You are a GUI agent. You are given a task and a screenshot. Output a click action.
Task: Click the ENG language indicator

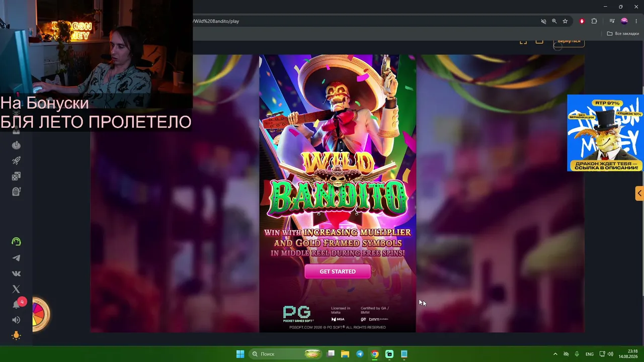[590, 354]
